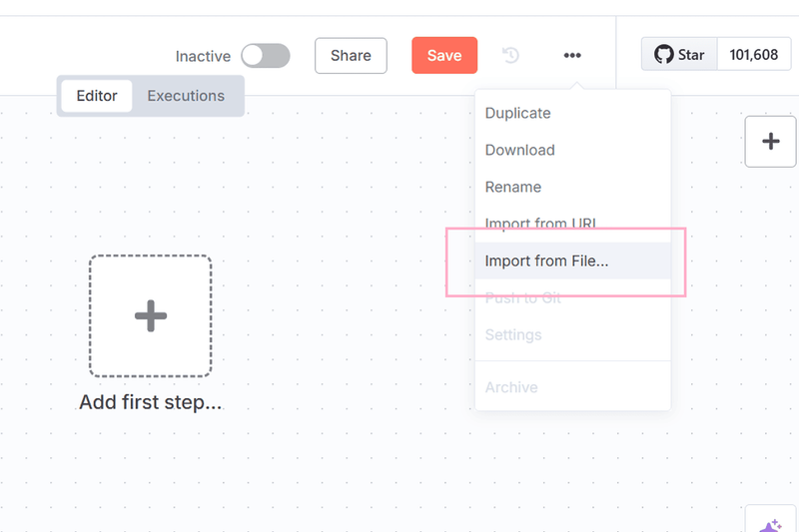Screen dimensions: 799x532
Task: Pick the Rename menu entry
Action: [x=513, y=187]
